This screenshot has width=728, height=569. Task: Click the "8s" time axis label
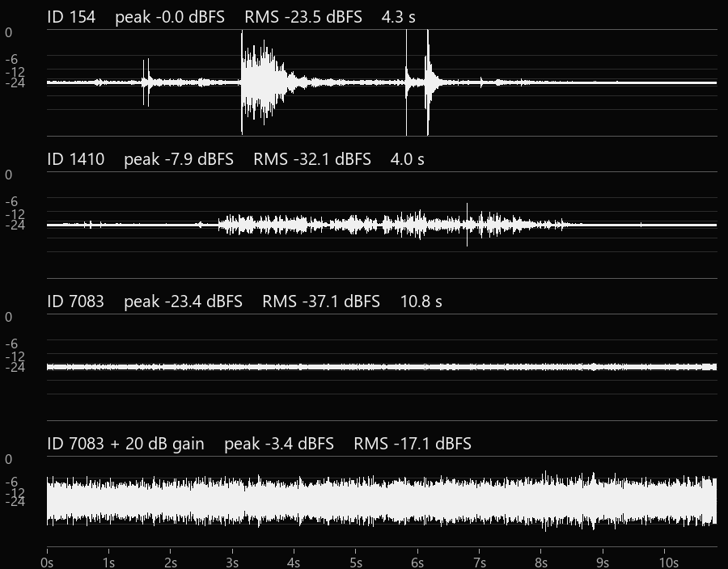click(541, 563)
